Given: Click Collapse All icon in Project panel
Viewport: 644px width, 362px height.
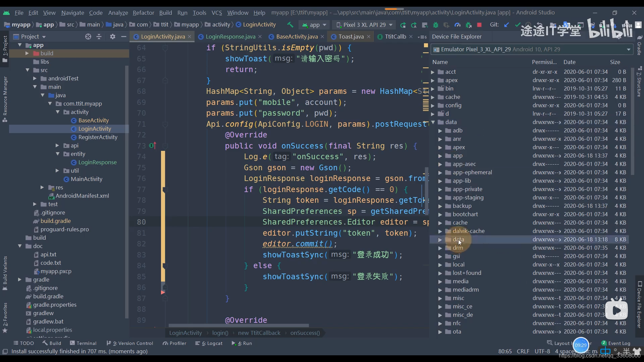Looking at the screenshot, I should tap(99, 37).
